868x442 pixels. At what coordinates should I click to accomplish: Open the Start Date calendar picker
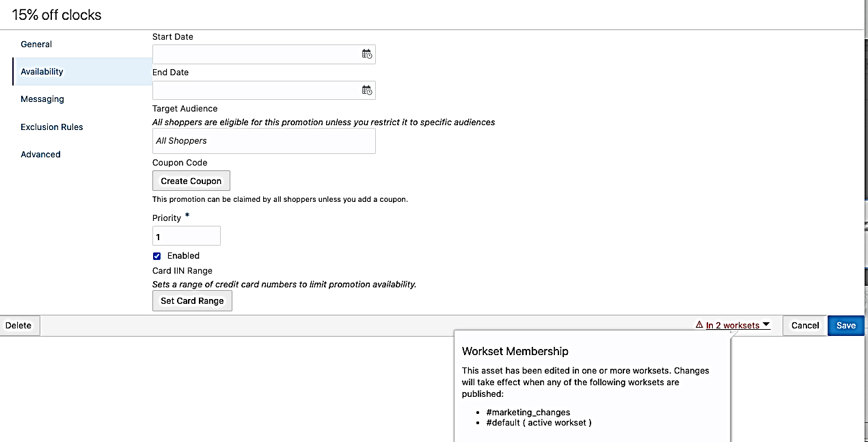point(367,54)
